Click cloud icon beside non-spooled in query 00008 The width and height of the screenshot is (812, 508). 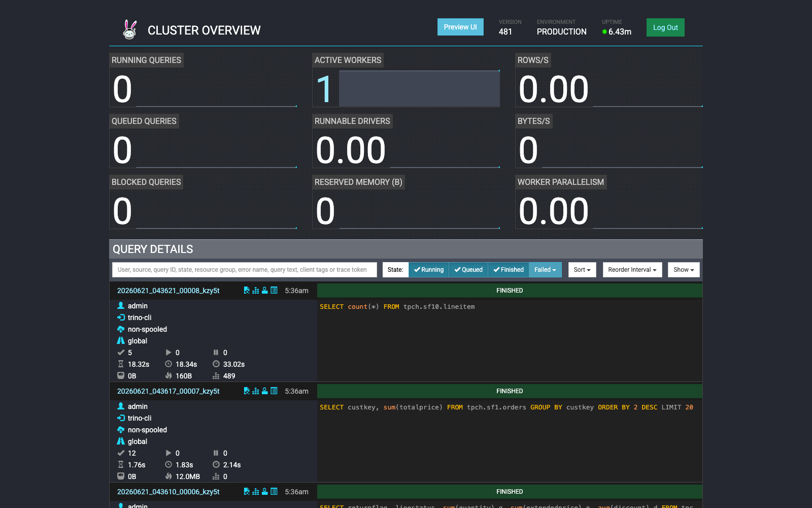coord(121,329)
